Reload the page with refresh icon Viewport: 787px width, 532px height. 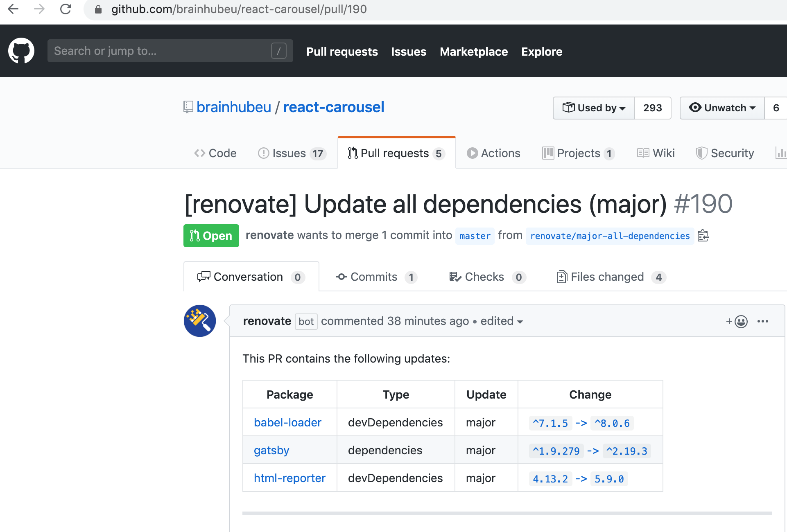[66, 9]
